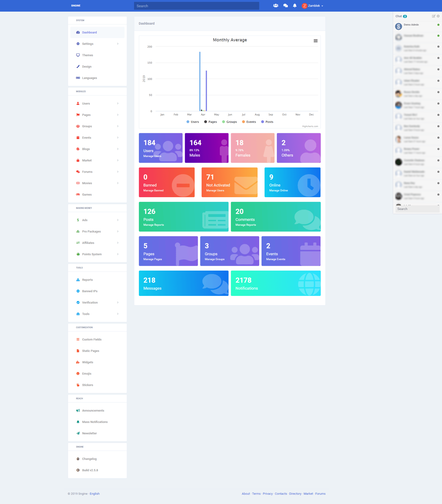The image size is (442, 504).
Task: Open the chart hamburger context menu
Action: tap(316, 41)
